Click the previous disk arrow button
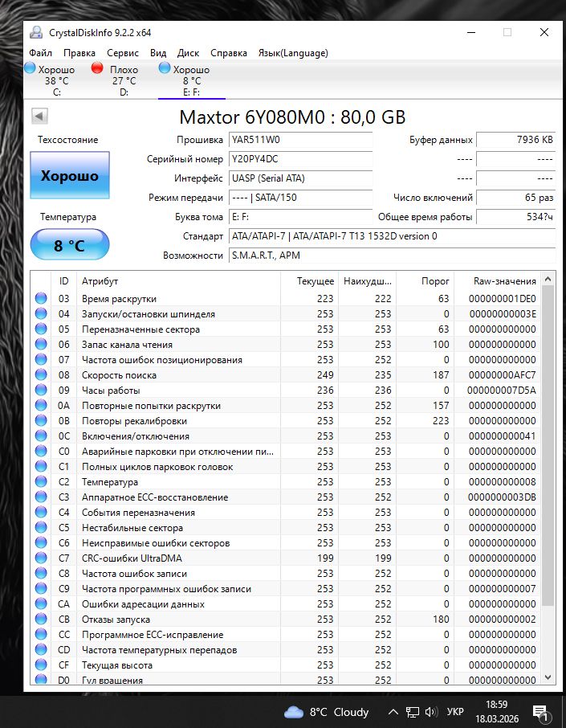The height and width of the screenshot is (728, 566). [39, 116]
